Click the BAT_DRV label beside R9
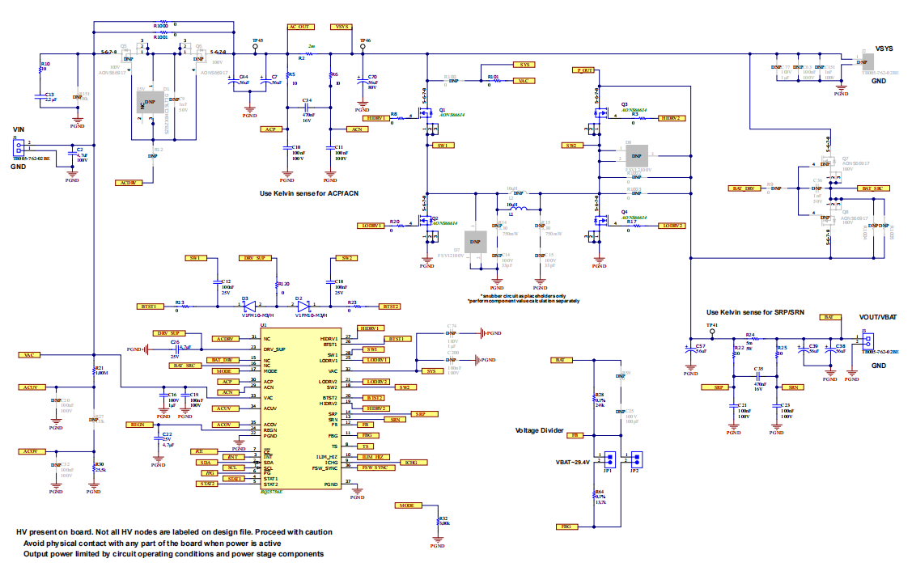This screenshot has width=912, height=588. [744, 188]
